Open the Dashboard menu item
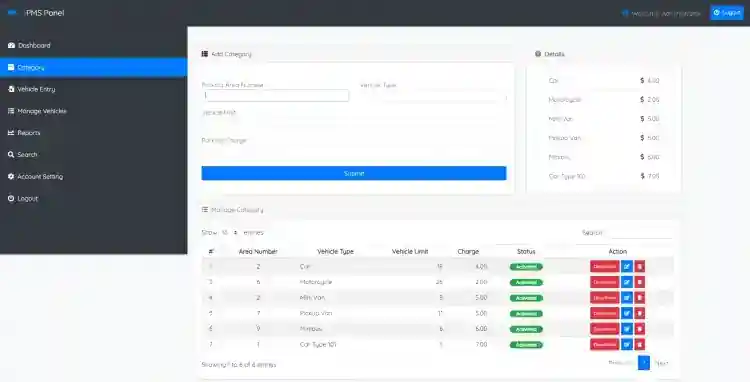This screenshot has width=750, height=382. pyautogui.click(x=94, y=45)
